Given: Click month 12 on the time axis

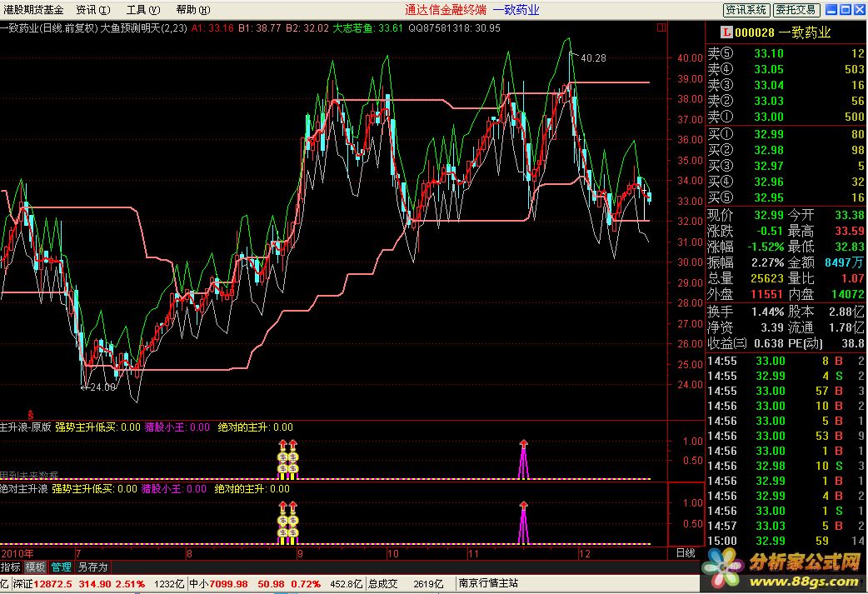Looking at the screenshot, I should point(585,553).
